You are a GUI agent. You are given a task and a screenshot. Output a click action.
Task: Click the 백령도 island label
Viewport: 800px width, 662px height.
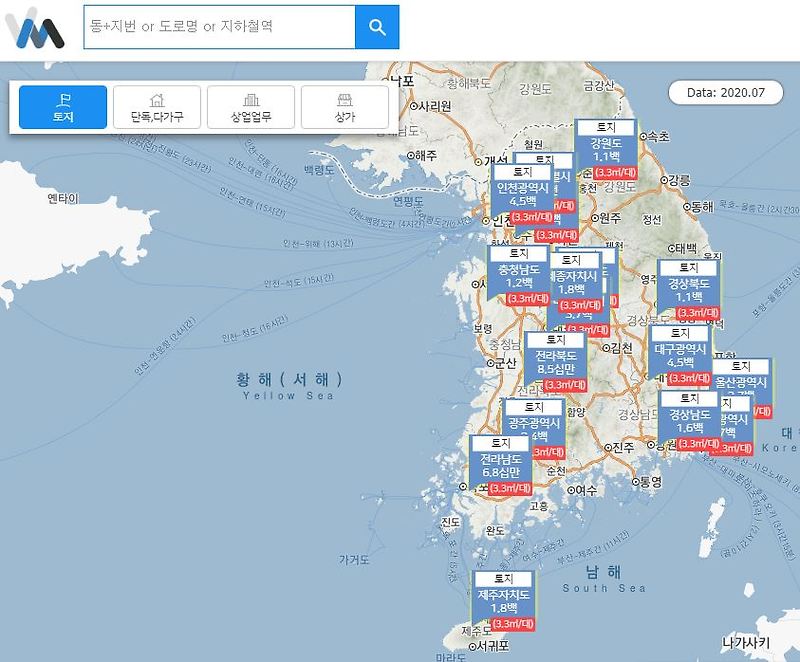pyautogui.click(x=319, y=170)
